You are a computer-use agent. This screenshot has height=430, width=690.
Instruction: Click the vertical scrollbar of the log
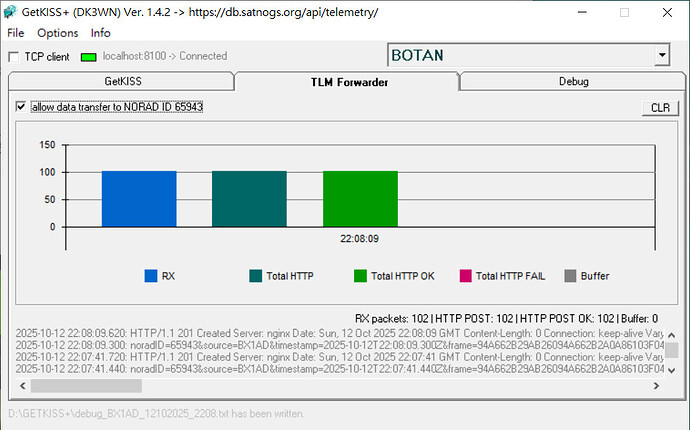[x=672, y=352]
